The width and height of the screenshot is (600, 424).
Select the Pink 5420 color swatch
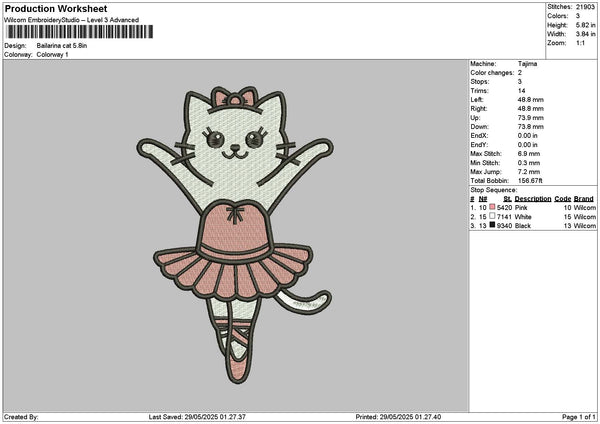click(492, 207)
